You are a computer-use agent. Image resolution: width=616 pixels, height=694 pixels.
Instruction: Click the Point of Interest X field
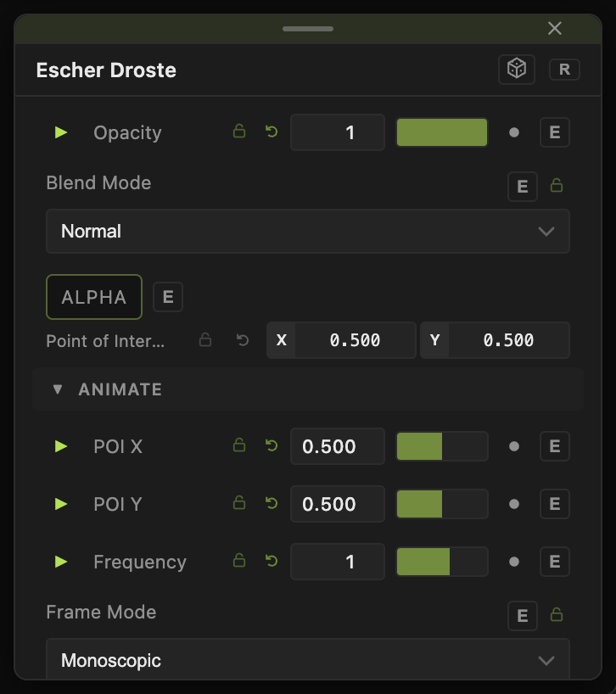[341, 340]
